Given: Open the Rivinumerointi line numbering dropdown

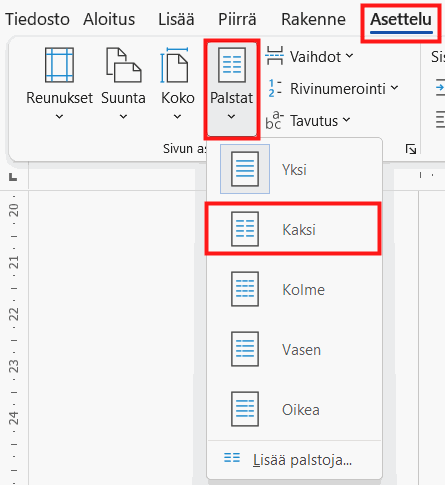Looking at the screenshot, I should [x=332, y=88].
